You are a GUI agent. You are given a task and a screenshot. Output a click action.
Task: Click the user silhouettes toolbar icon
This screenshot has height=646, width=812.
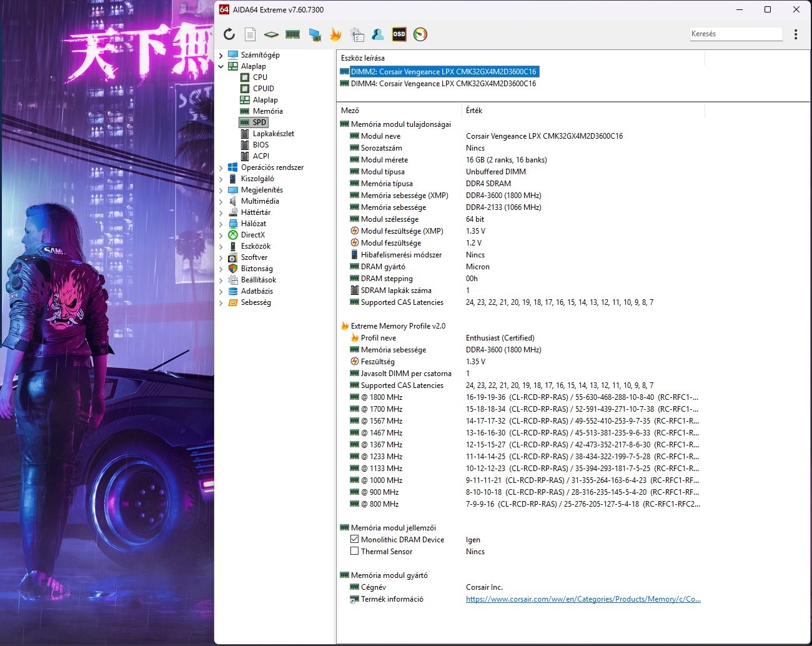(378, 34)
